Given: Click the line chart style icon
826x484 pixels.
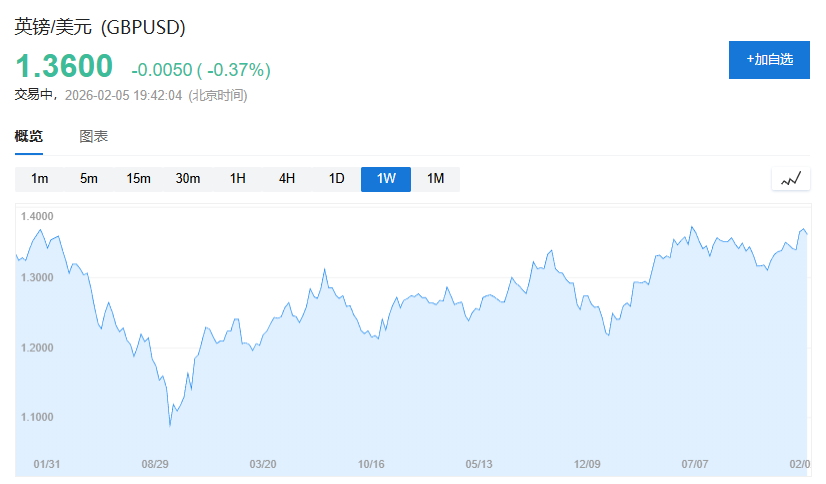Looking at the screenshot, I should pos(791,179).
